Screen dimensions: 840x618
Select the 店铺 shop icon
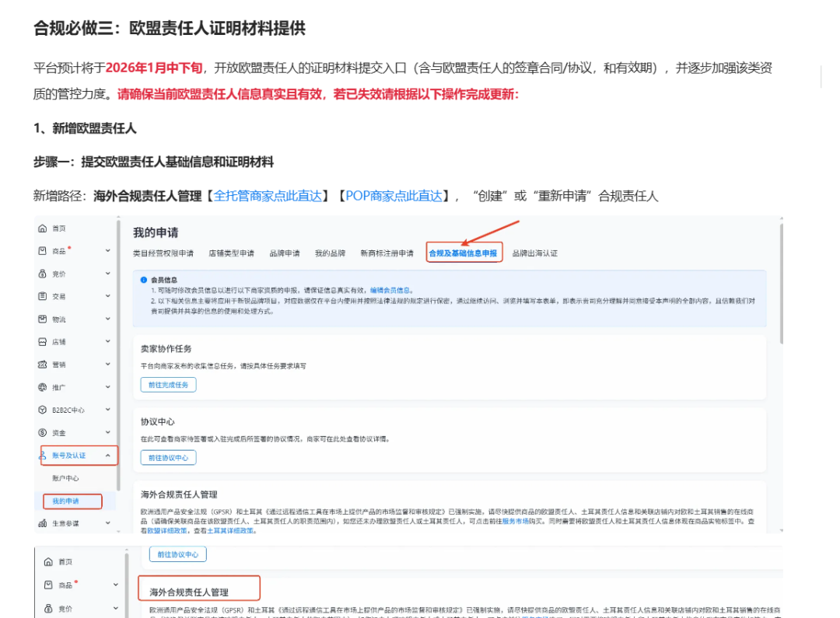point(43,340)
